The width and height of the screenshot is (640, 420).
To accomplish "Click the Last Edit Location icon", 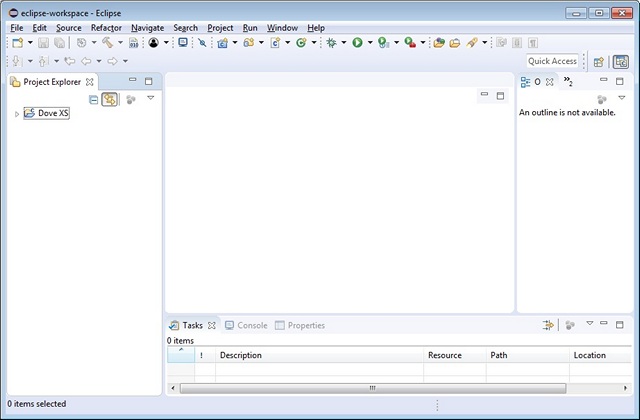I will [70, 61].
